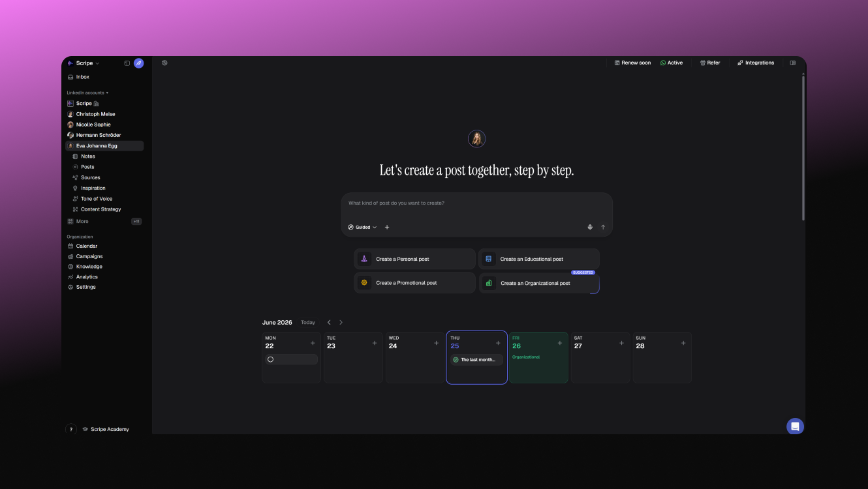Open Integrations from top bar
Screen dimensions: 868x489
pos(756,63)
